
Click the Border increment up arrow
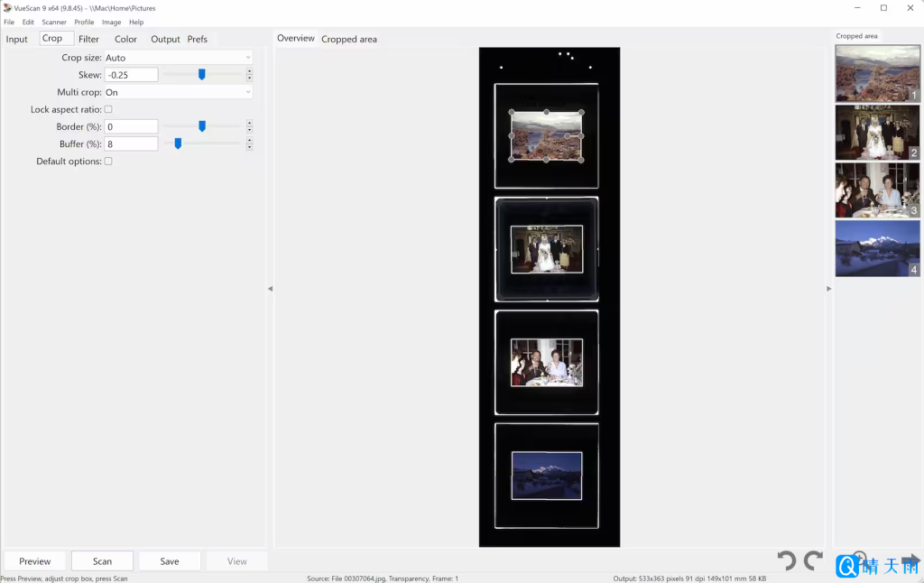coord(249,123)
